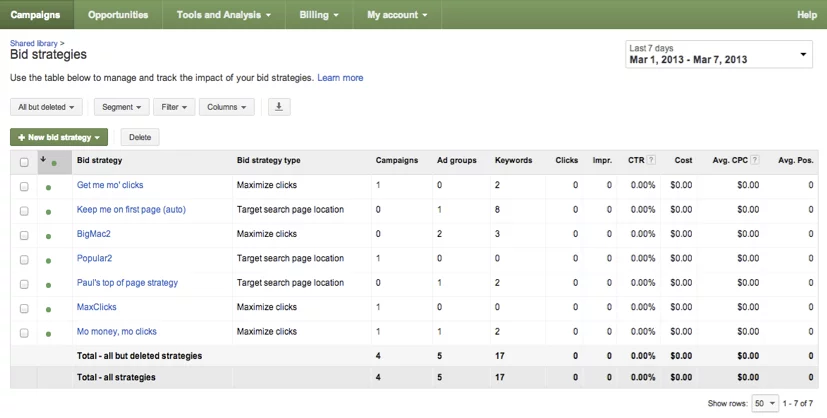Tick the select-all checkbox in table header

coord(24,161)
